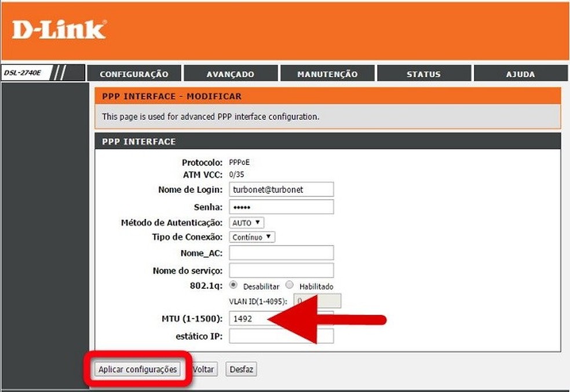Open the CONFIGURAÇÃO tab
Screen dimensions: 570x392
pyautogui.click(x=134, y=74)
